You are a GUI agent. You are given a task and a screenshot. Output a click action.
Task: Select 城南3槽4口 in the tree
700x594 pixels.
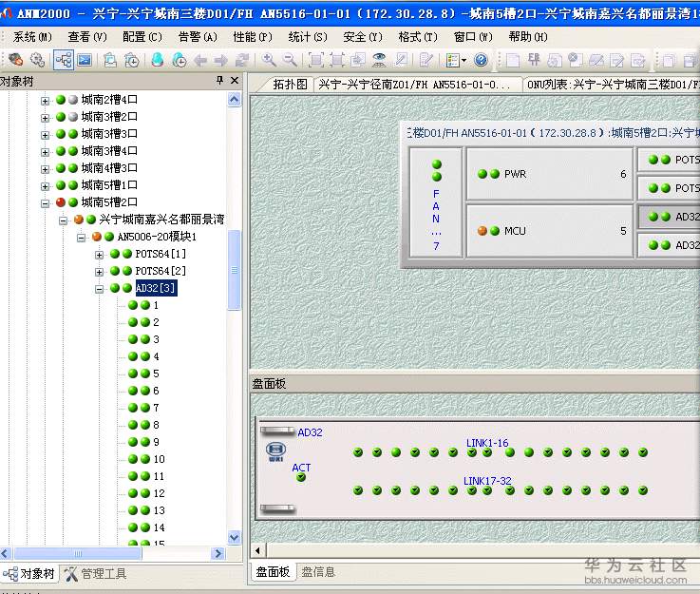point(109,151)
